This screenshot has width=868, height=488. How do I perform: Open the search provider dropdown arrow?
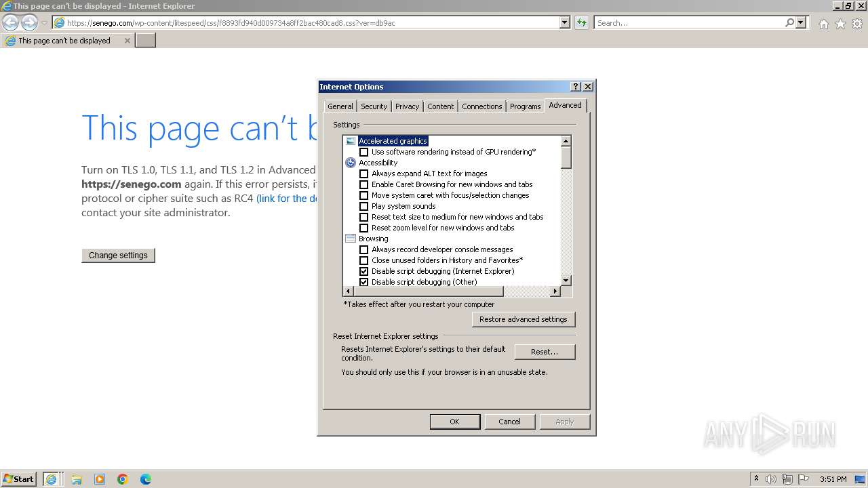801,22
